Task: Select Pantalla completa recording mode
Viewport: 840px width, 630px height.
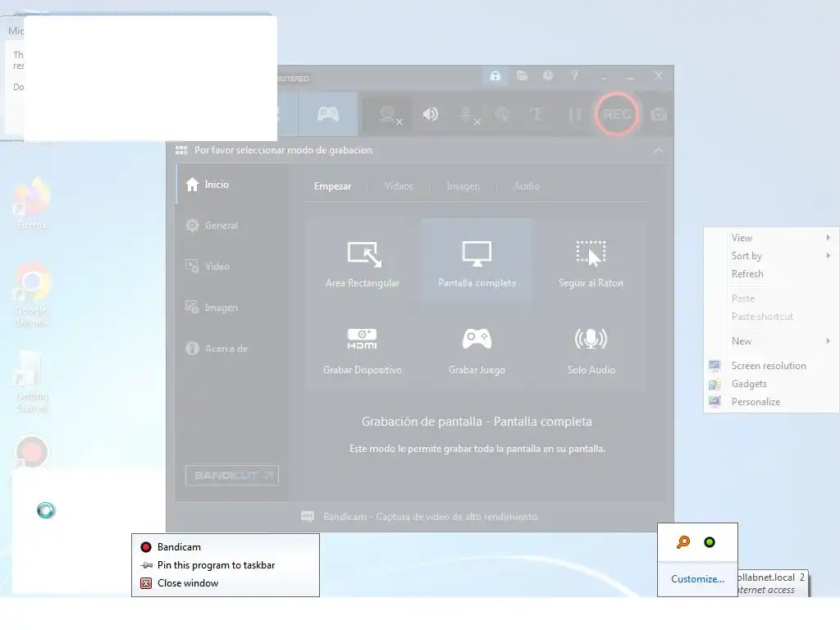Action: (x=477, y=262)
